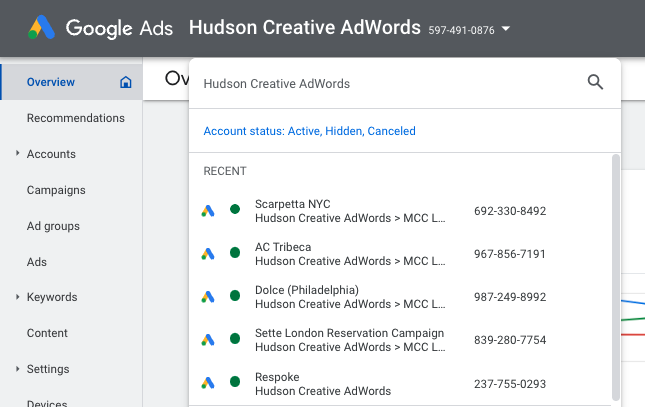This screenshot has height=407, width=645.
Task: Open Settings in the sidebar
Action: pos(48,369)
